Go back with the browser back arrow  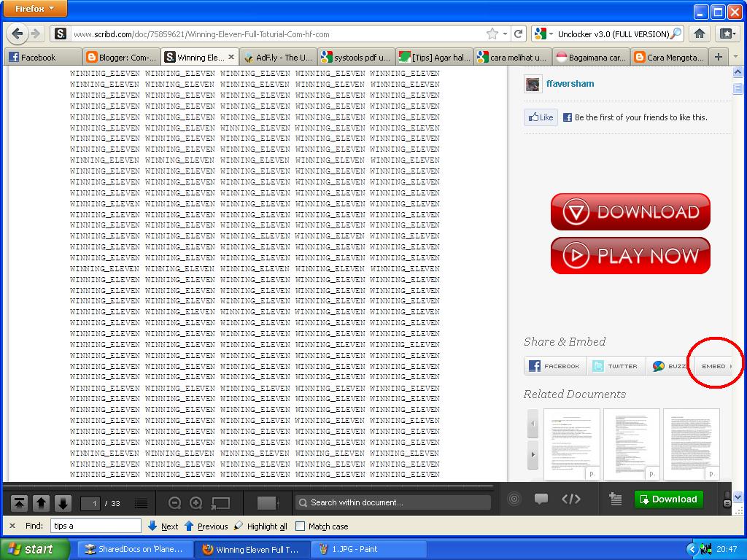[18, 34]
